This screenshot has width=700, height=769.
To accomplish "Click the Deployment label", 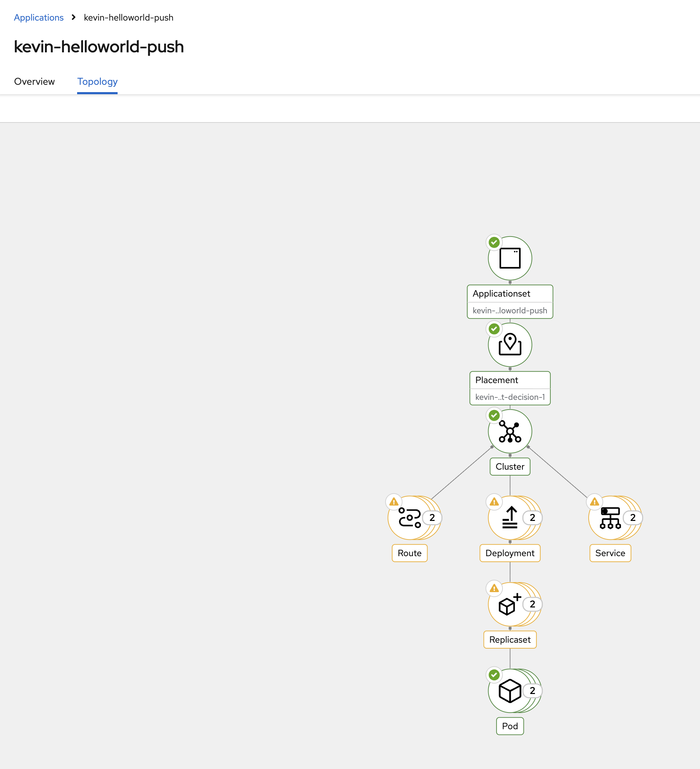I will (509, 553).
